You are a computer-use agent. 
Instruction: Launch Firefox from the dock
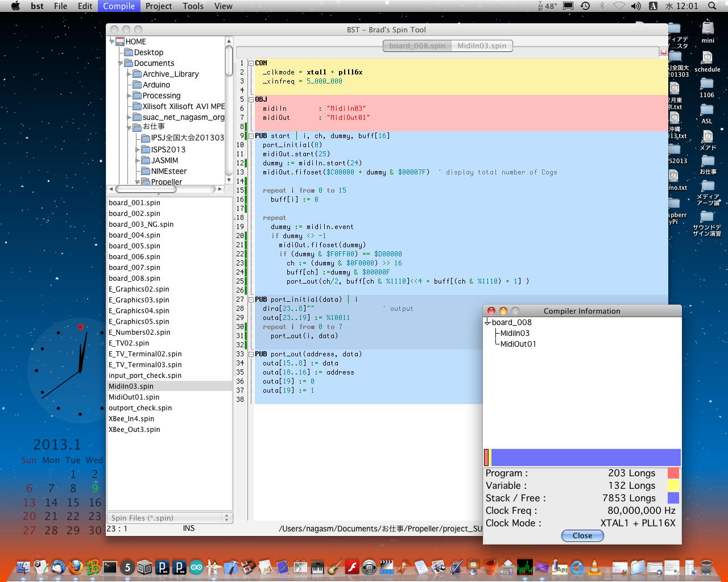pos(75,567)
